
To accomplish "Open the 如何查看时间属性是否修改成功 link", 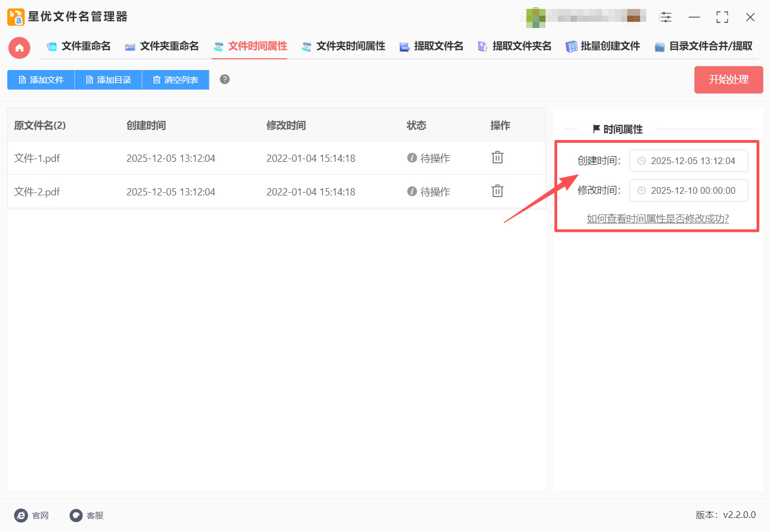I will pyautogui.click(x=657, y=218).
